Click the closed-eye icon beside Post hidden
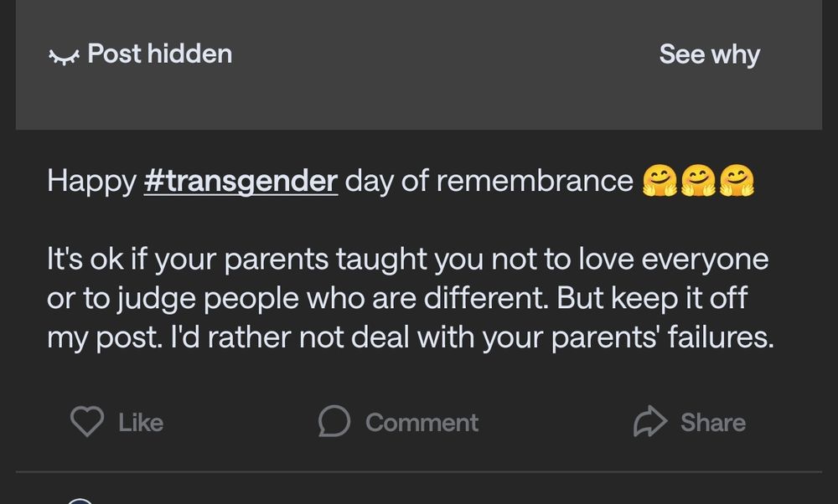Screen dimensions: 838x504 (64, 56)
